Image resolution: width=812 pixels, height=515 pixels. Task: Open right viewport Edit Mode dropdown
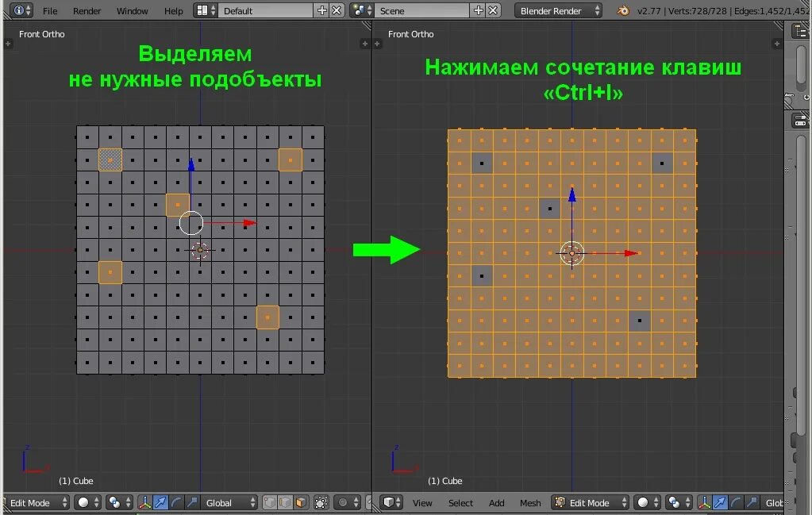[x=590, y=502]
